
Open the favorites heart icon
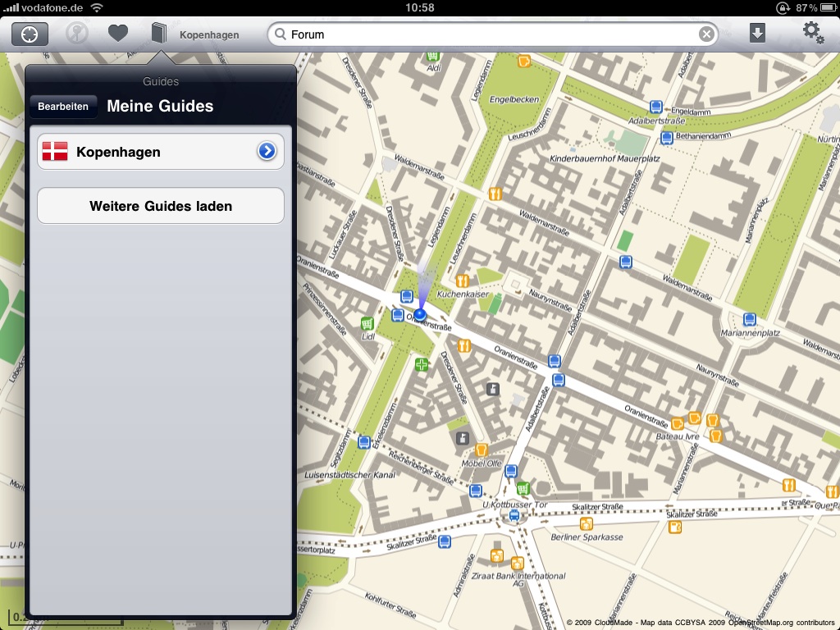pos(118,34)
